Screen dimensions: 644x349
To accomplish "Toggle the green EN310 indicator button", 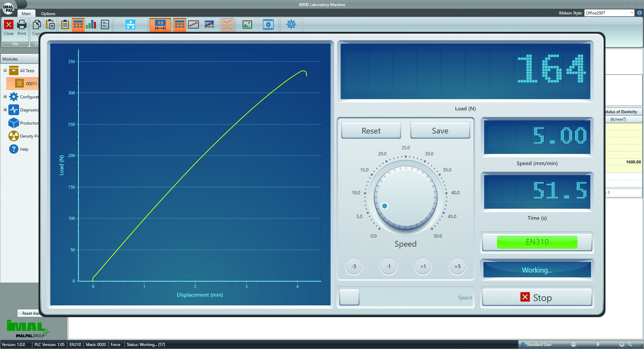I will click(537, 242).
